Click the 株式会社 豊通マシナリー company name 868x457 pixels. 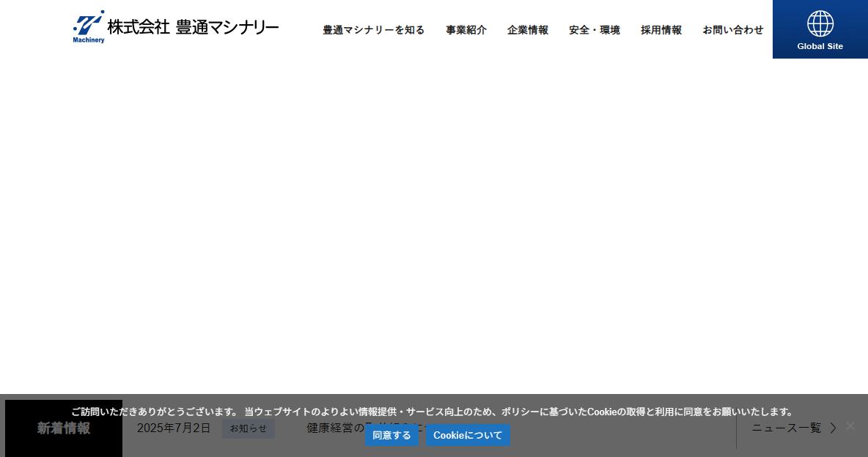click(x=194, y=26)
